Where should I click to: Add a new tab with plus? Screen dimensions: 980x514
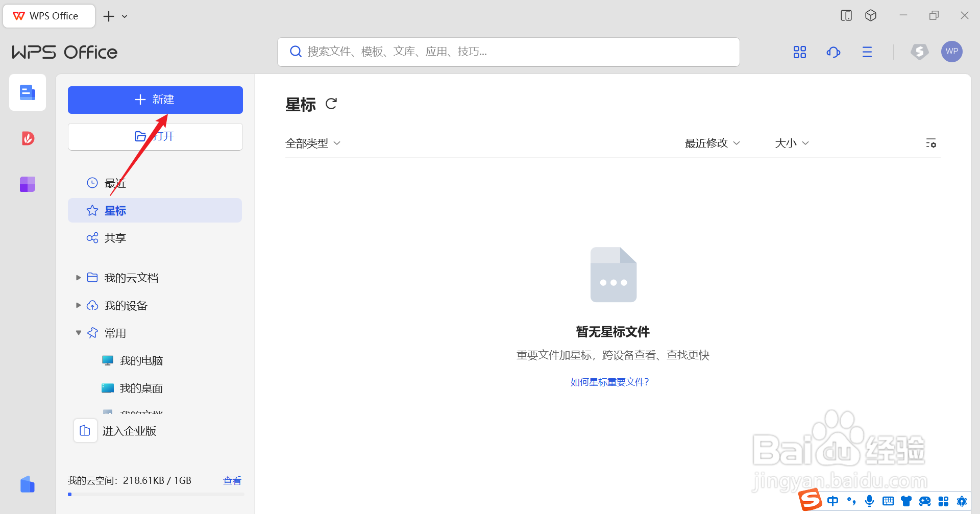[109, 16]
